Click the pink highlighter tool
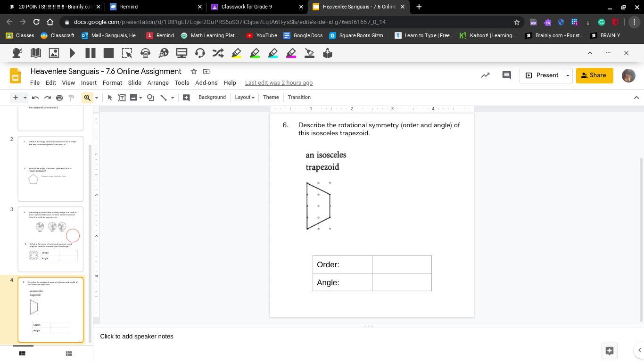 pos(291,53)
